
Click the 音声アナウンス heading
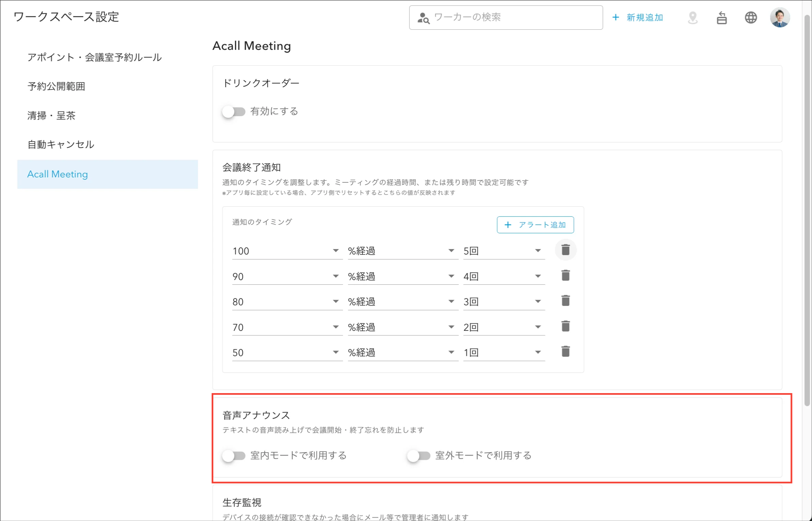coord(256,415)
